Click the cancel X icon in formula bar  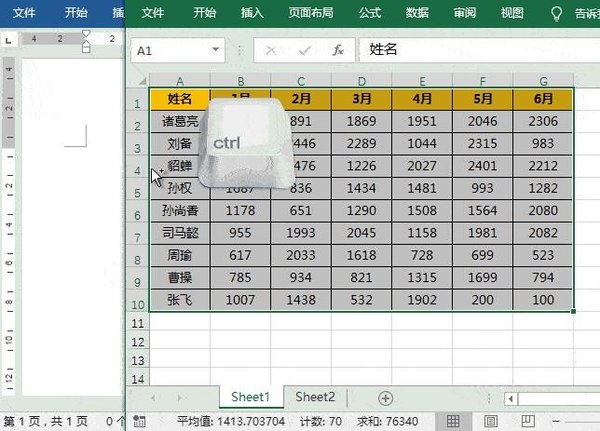270,49
